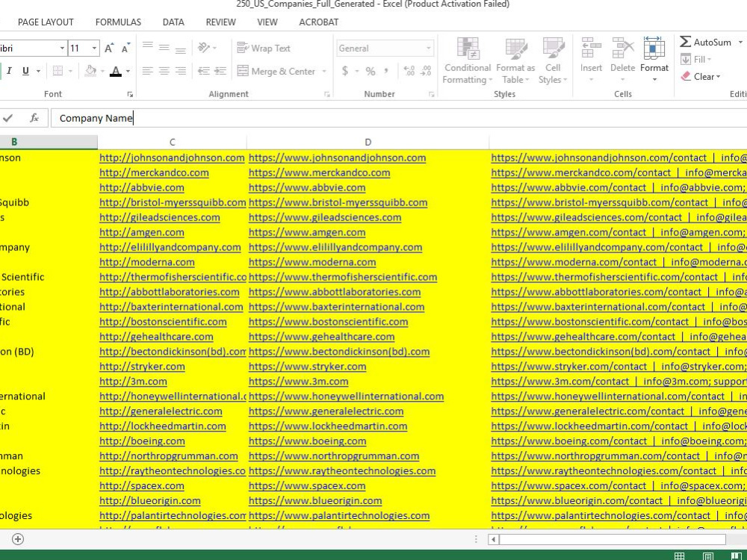Decrease decimal places
The height and width of the screenshot is (560, 747).
click(426, 71)
